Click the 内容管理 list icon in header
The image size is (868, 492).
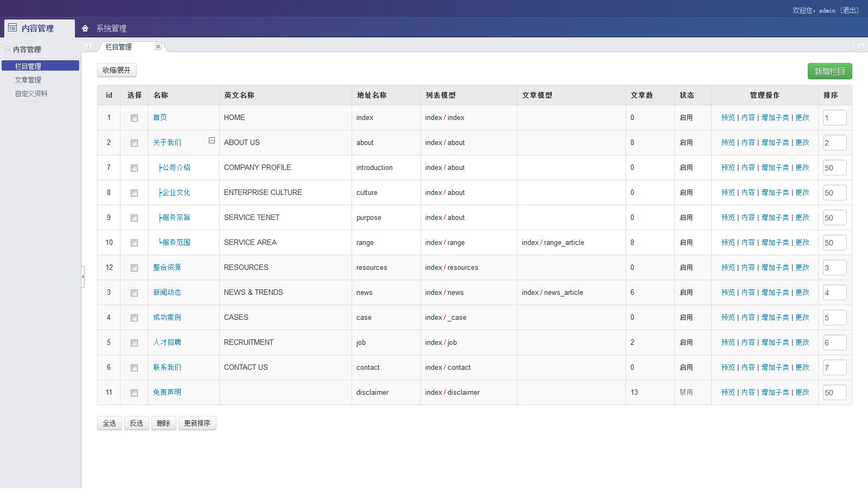(x=12, y=28)
